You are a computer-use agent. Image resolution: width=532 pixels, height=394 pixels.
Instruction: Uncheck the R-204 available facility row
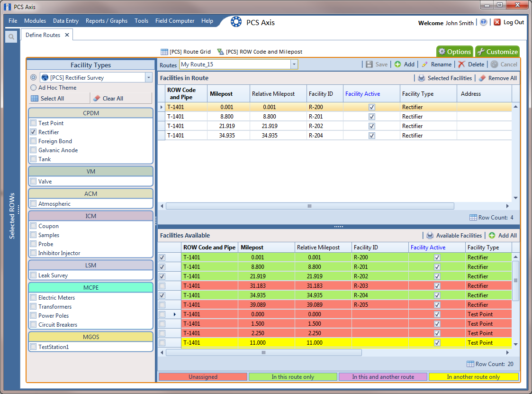162,295
